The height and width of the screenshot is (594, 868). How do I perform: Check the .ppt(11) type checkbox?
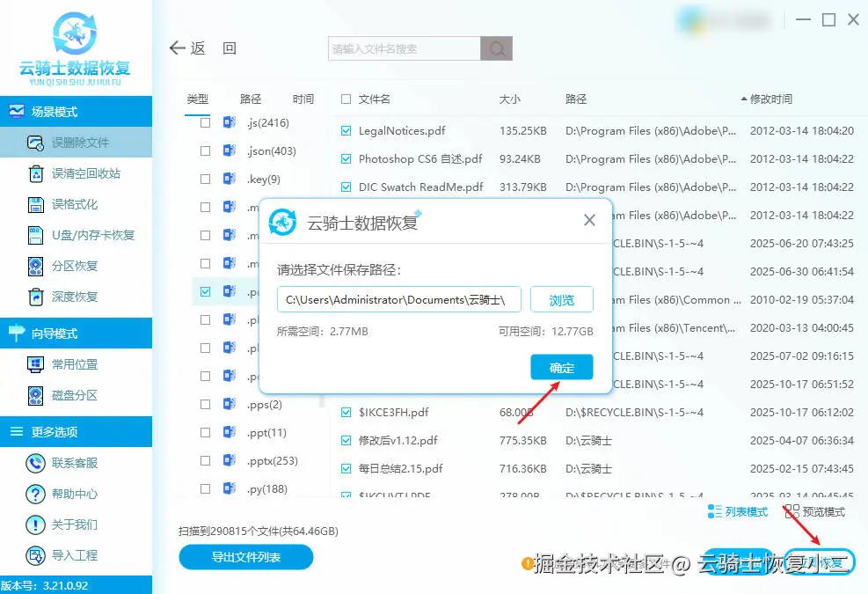tap(206, 432)
